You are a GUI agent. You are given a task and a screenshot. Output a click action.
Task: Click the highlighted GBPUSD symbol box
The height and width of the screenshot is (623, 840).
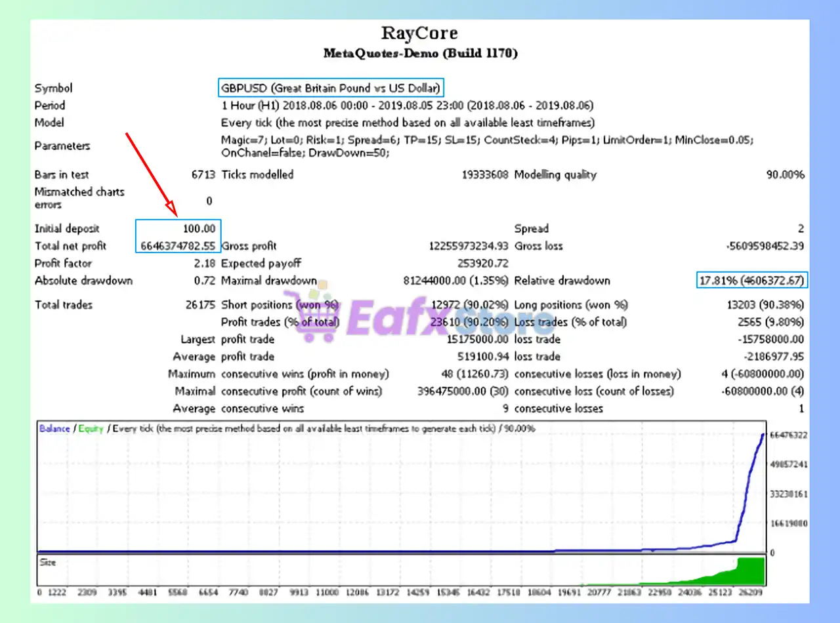tap(331, 88)
